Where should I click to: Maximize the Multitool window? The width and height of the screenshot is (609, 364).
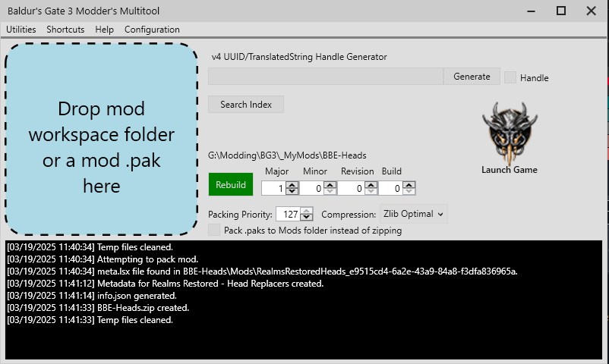561,11
